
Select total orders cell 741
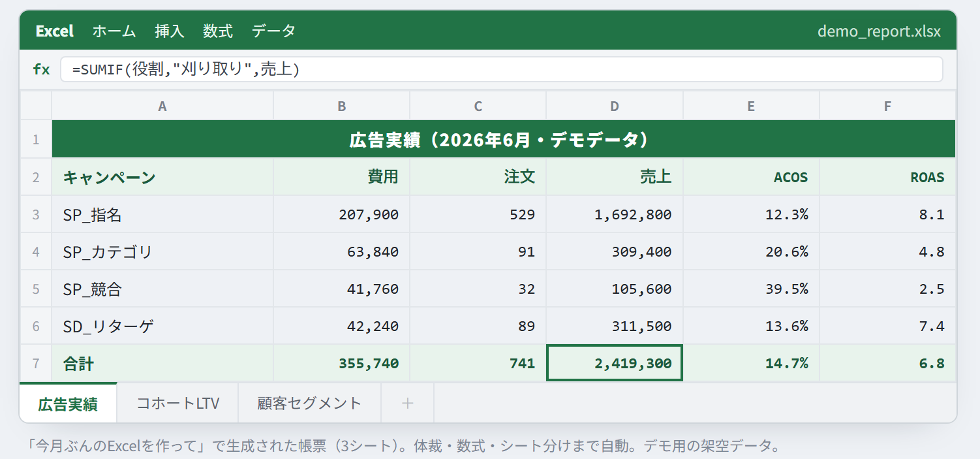(478, 363)
